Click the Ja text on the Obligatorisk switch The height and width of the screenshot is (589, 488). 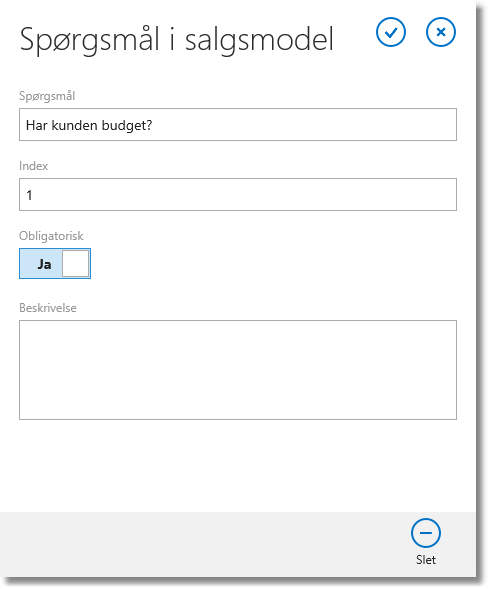coord(44,264)
